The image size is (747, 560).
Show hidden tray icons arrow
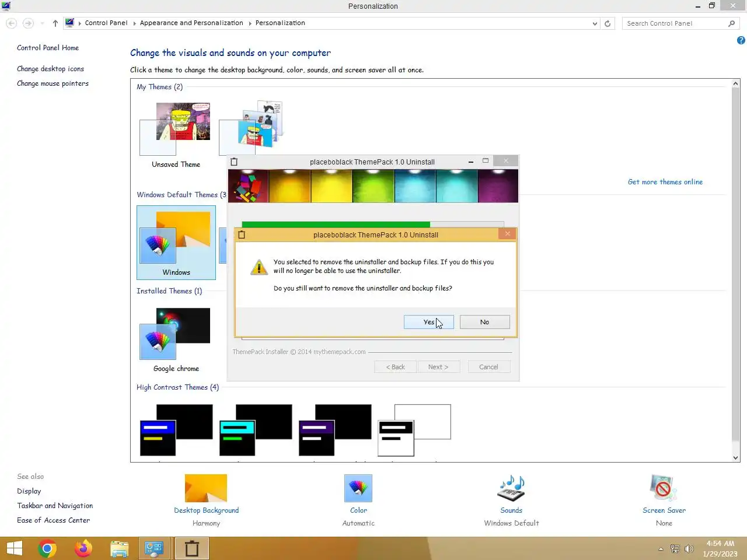point(661,549)
